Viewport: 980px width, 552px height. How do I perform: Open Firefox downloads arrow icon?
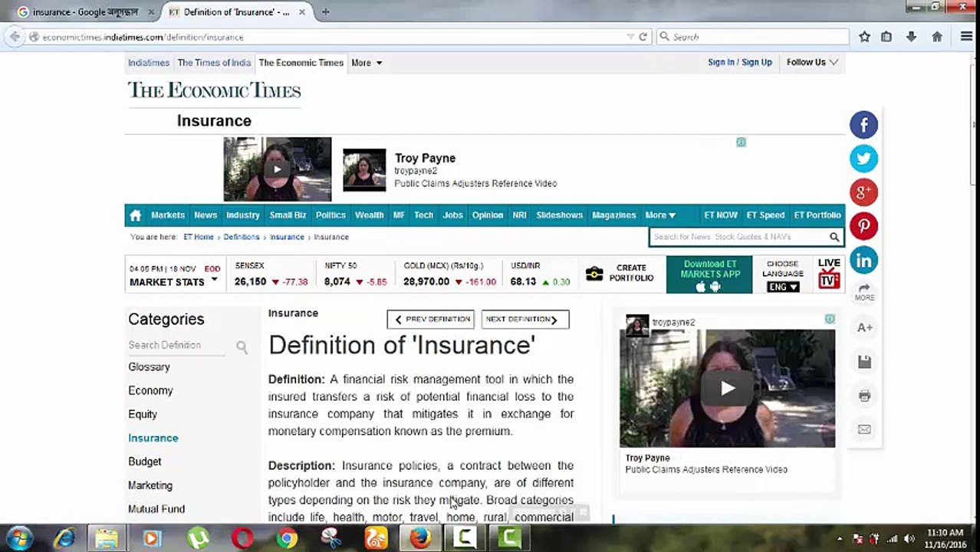point(911,37)
